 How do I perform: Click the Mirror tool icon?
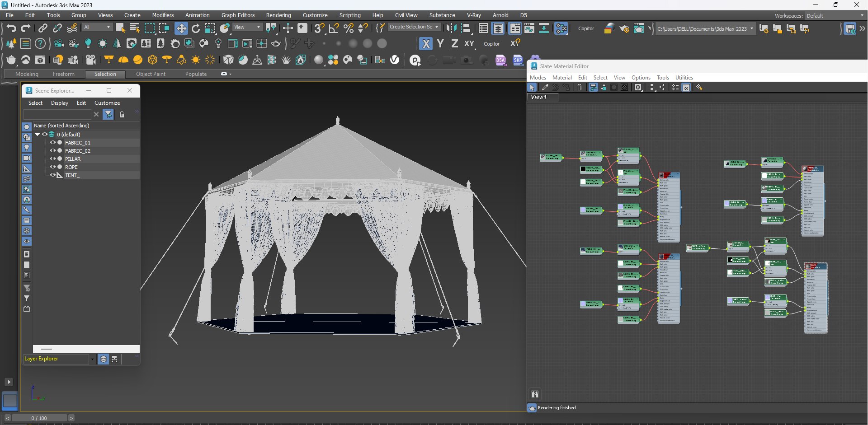tap(451, 28)
